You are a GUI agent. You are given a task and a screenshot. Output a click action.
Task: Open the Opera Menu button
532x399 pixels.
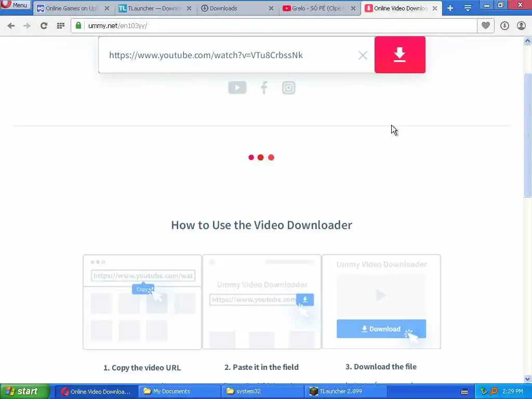15,5
